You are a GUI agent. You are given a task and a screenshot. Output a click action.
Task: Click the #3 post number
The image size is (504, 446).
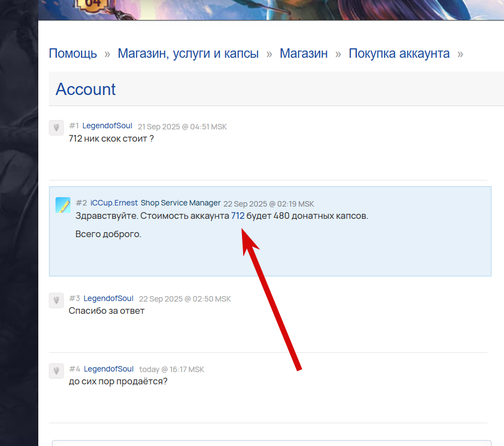[x=74, y=298]
